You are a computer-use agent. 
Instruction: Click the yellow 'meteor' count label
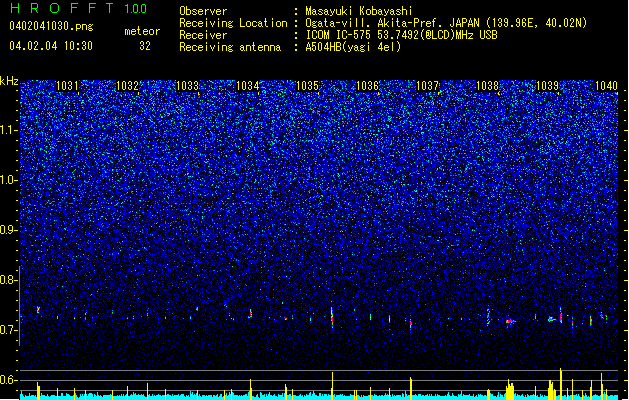tap(142, 31)
